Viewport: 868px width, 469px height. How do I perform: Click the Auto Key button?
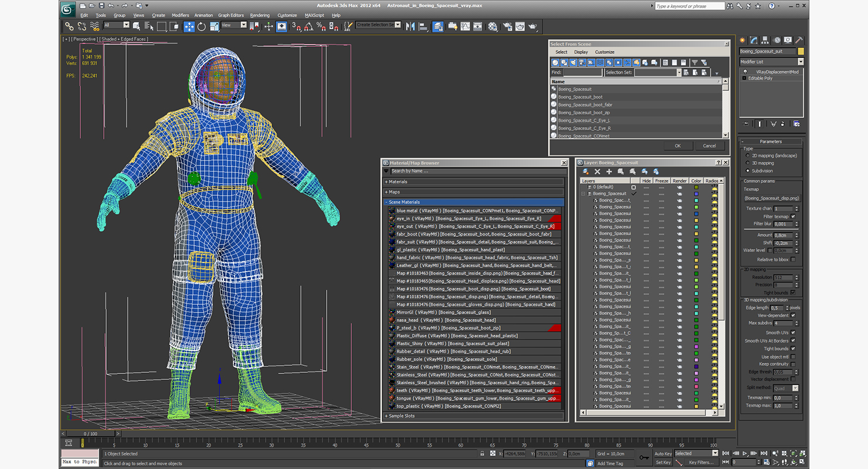point(663,453)
